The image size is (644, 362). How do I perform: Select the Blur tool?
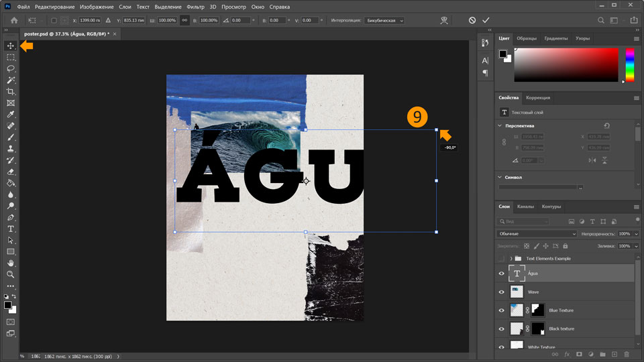click(11, 194)
